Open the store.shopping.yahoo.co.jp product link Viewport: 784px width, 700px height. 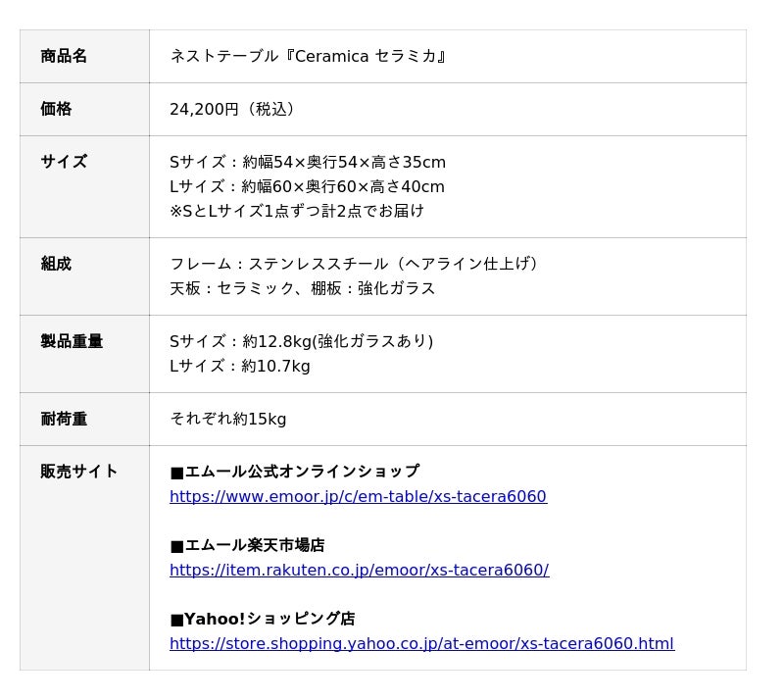422,644
